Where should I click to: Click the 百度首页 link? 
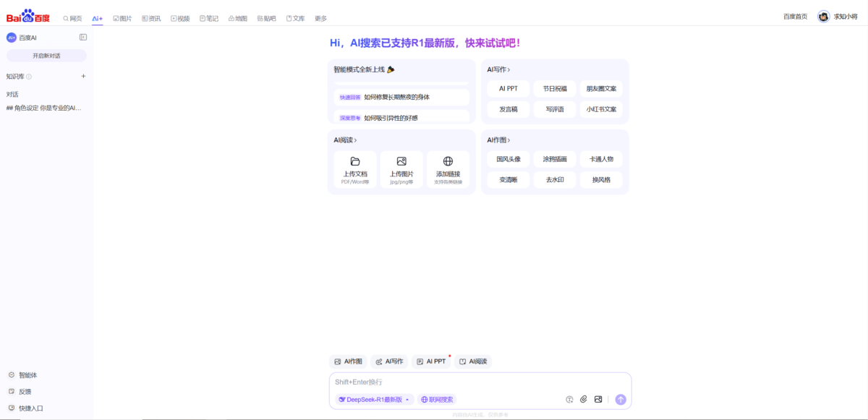point(796,16)
